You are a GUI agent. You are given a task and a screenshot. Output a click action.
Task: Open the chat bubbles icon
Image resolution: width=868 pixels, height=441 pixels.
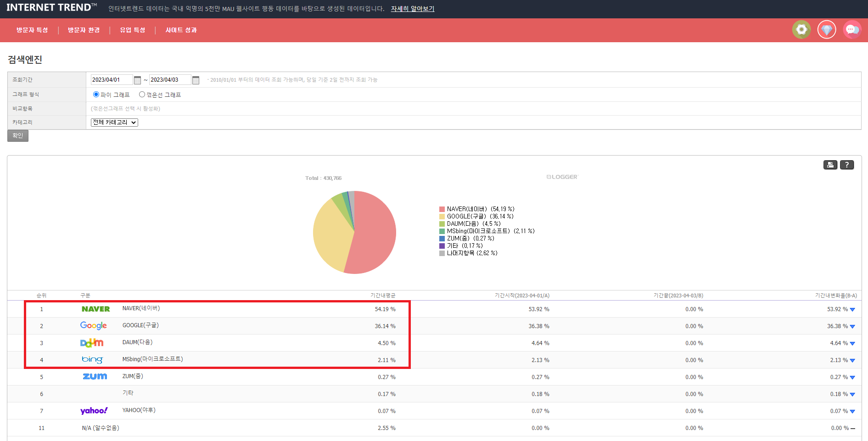pyautogui.click(x=852, y=30)
